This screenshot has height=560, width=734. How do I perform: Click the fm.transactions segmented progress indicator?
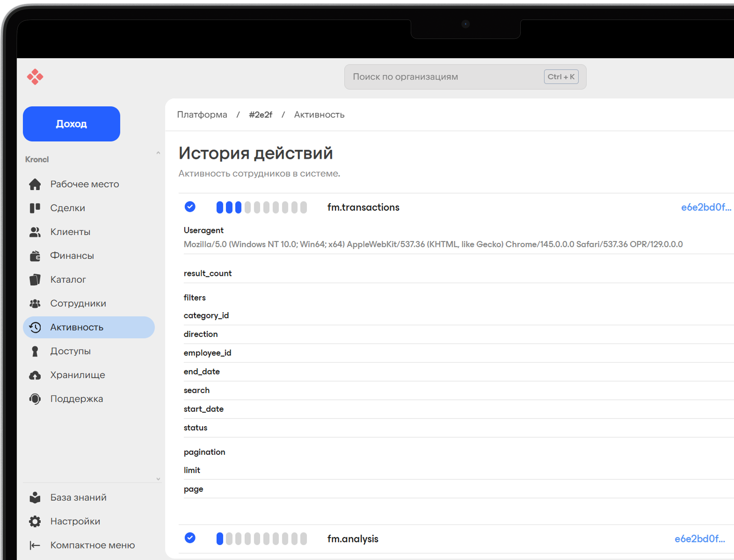261,207
